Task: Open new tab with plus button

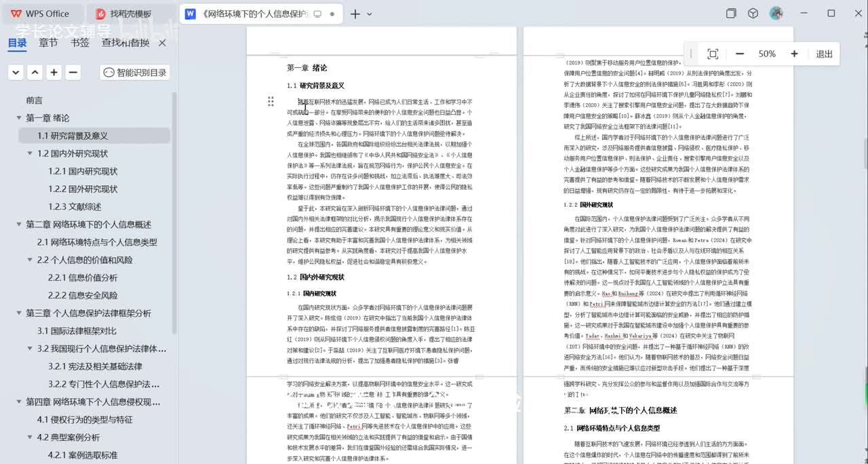Action: (x=355, y=14)
